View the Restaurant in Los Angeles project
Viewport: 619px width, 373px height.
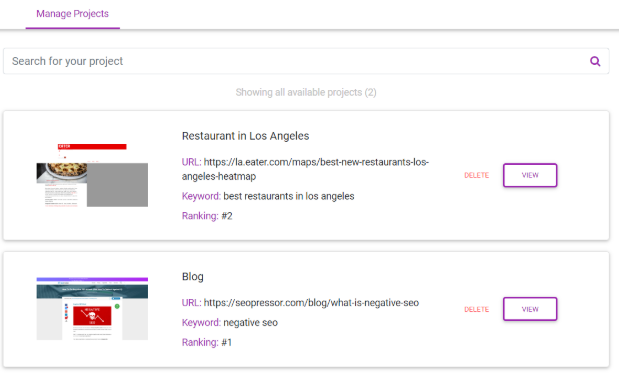pyautogui.click(x=530, y=175)
